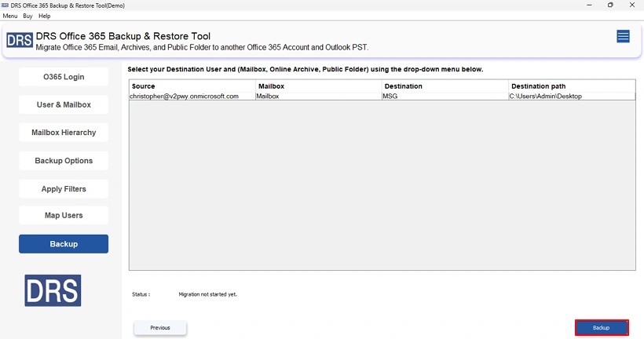Click the Destination path column header
Screen dimensions: 644x339
point(572,86)
